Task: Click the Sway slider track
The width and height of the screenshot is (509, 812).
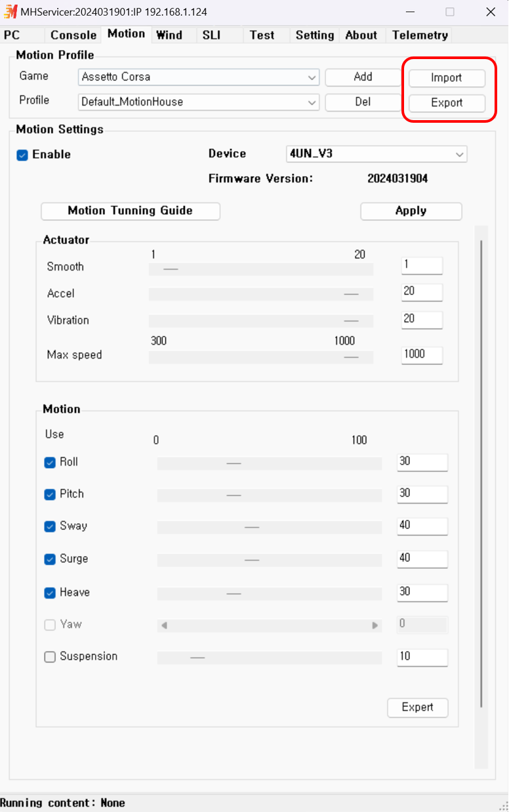Action: (270, 527)
